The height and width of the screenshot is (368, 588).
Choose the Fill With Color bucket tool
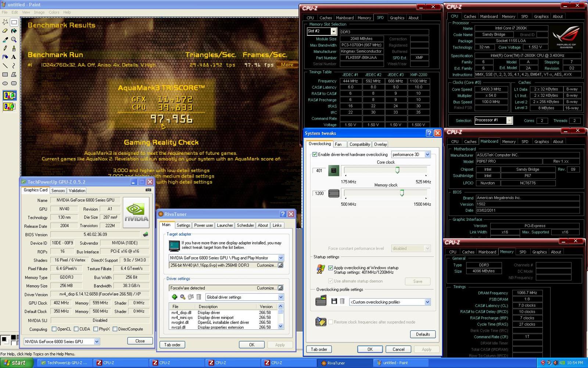14,31
